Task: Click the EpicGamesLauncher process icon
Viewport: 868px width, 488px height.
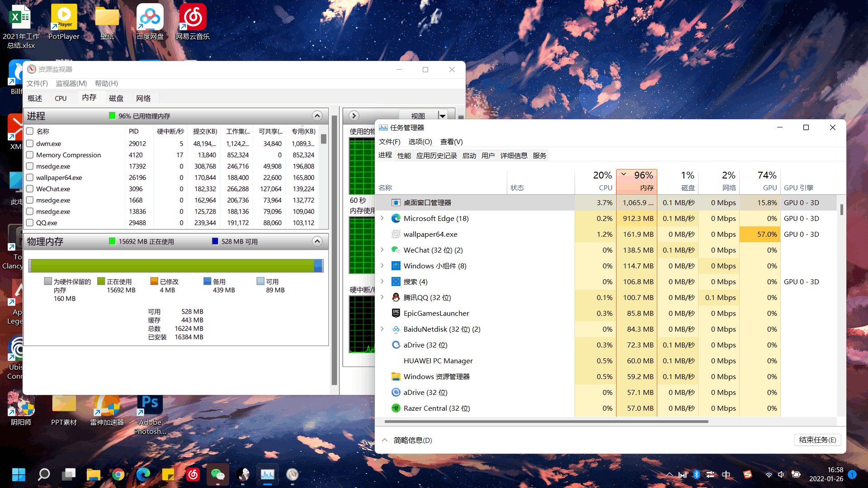Action: 396,313
